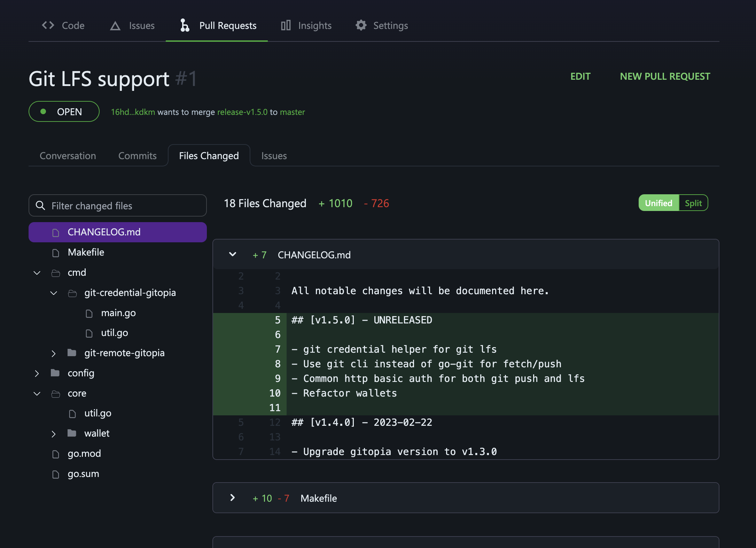Collapse the CHANGELOG.md diff panel

click(233, 255)
